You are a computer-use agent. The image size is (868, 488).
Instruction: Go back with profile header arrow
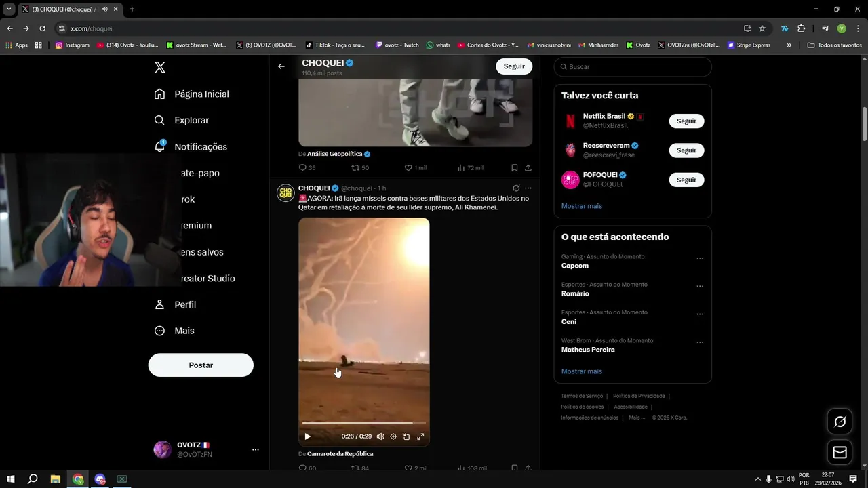click(x=281, y=66)
